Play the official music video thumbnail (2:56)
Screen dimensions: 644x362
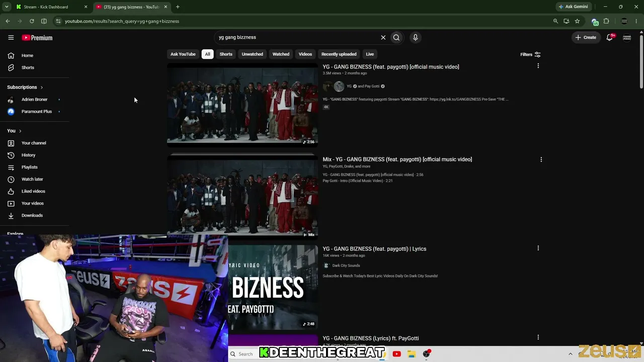(x=243, y=104)
